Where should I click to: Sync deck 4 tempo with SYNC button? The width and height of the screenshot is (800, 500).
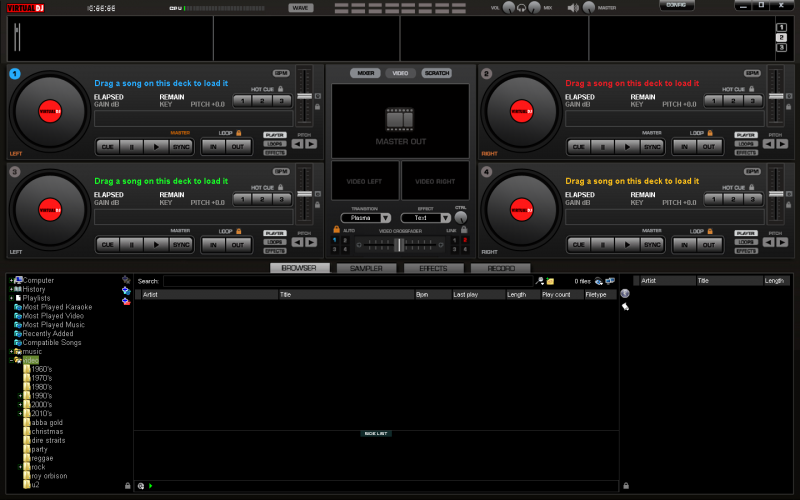coord(652,245)
